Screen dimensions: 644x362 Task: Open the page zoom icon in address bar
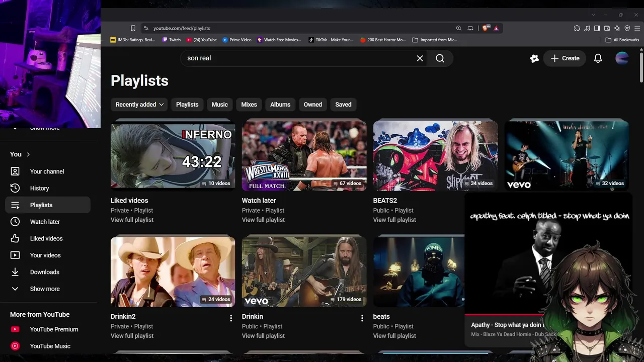point(459,28)
